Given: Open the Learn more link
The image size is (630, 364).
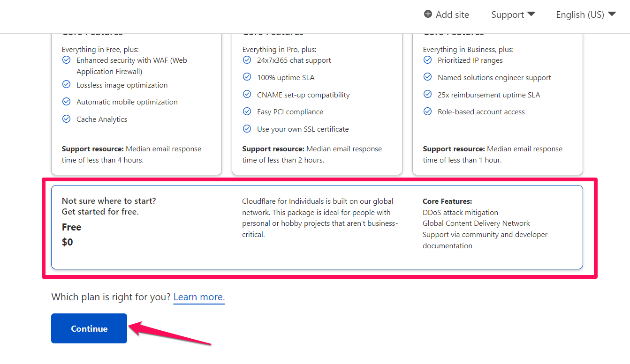Looking at the screenshot, I should click(199, 297).
